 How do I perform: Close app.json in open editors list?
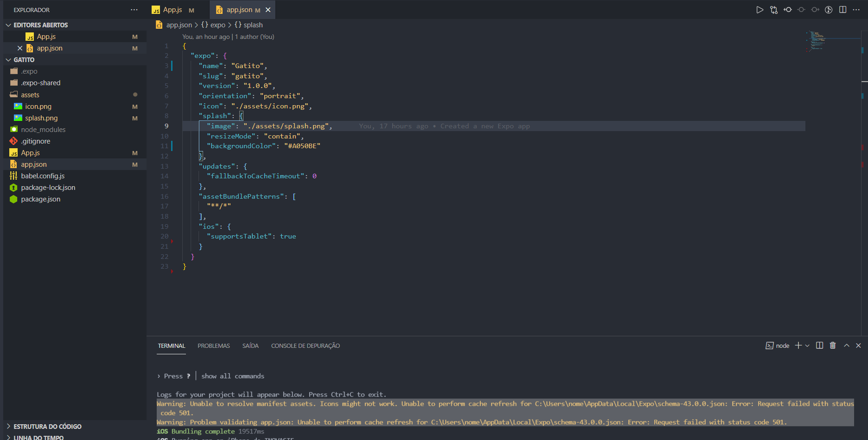tap(20, 48)
